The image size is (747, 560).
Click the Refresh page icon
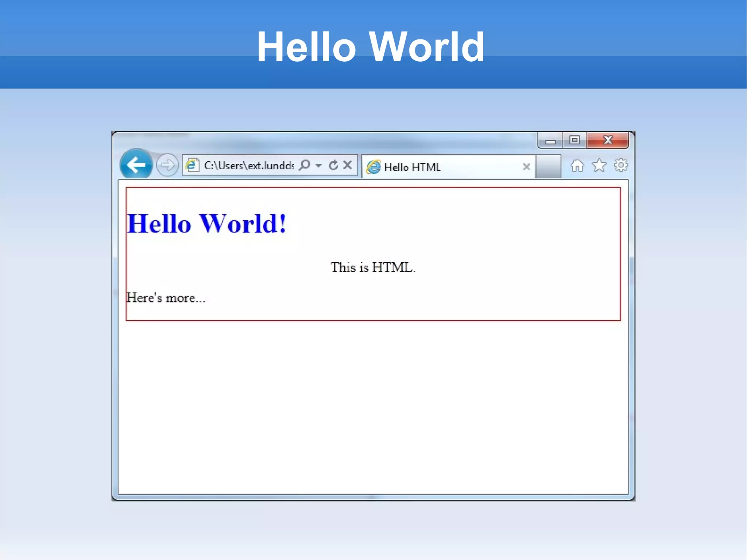pyautogui.click(x=333, y=165)
